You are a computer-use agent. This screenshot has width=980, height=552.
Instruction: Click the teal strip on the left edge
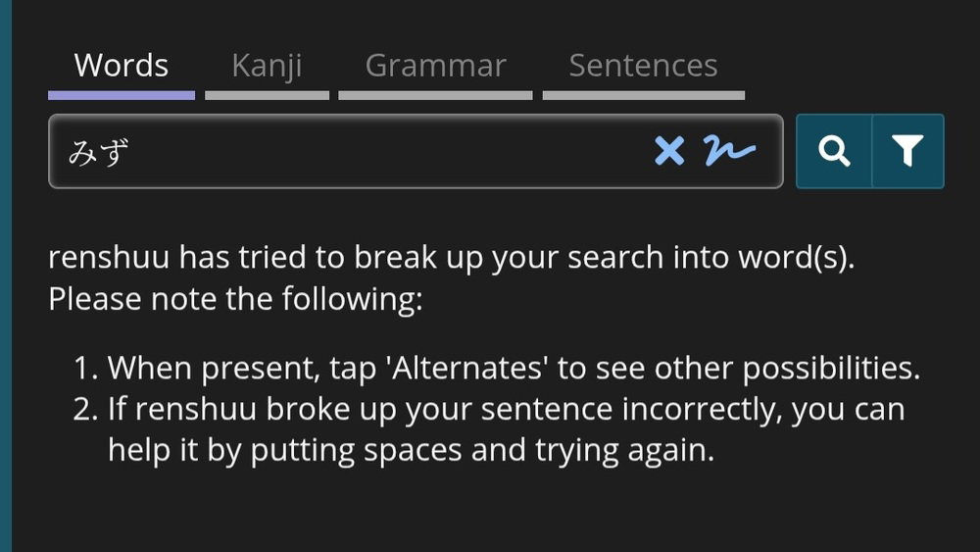6,276
